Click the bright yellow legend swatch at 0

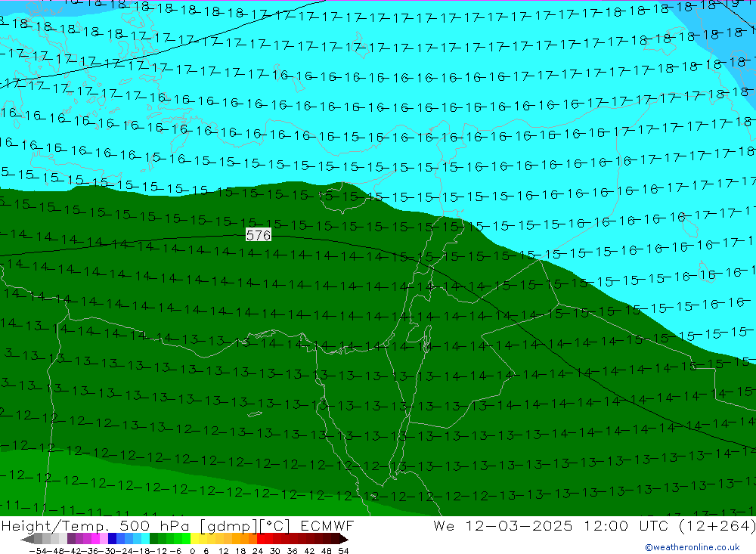pos(195,539)
